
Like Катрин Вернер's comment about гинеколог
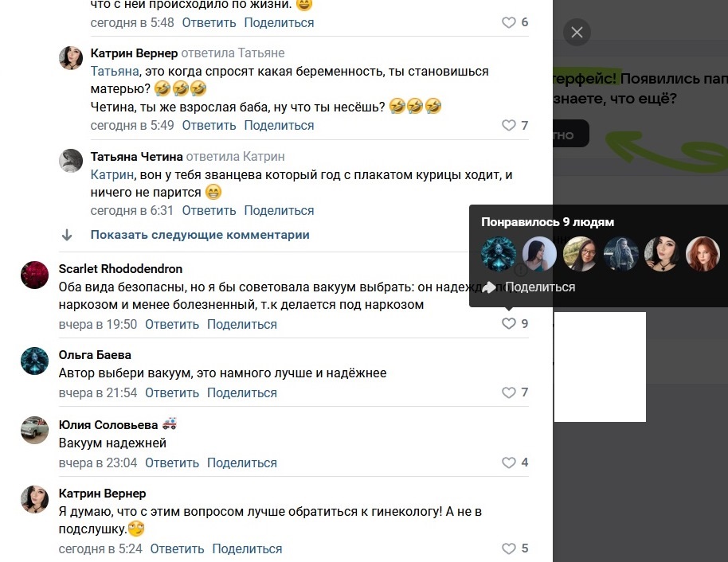click(509, 548)
